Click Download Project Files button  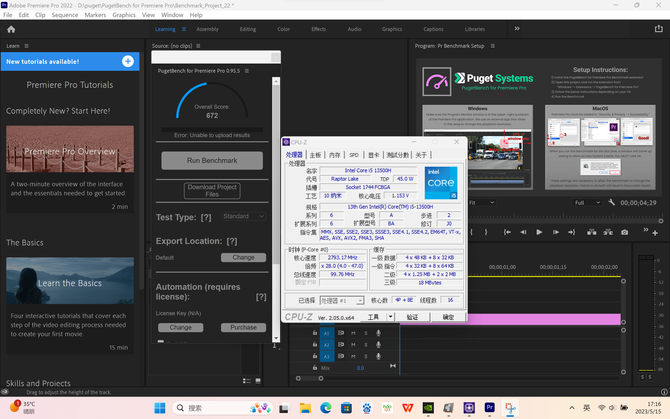pyautogui.click(x=212, y=190)
